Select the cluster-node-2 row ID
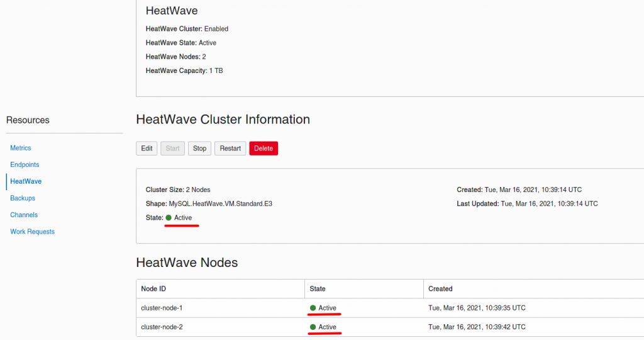 pyautogui.click(x=162, y=327)
